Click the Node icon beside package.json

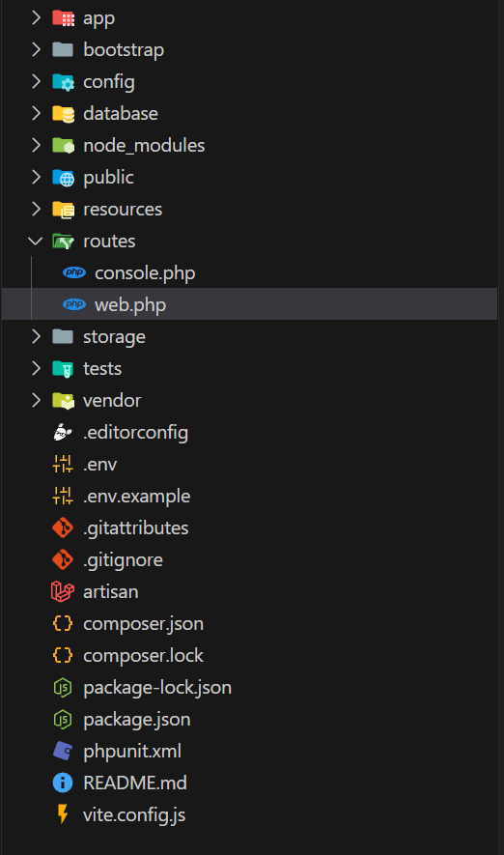(x=63, y=720)
